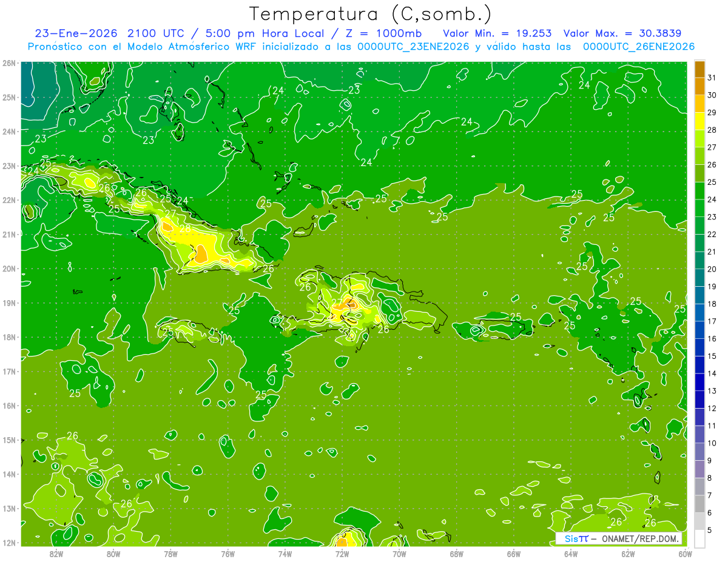Click the 76W longitude axis label
Screen dimensions: 728x562
[x=227, y=554]
